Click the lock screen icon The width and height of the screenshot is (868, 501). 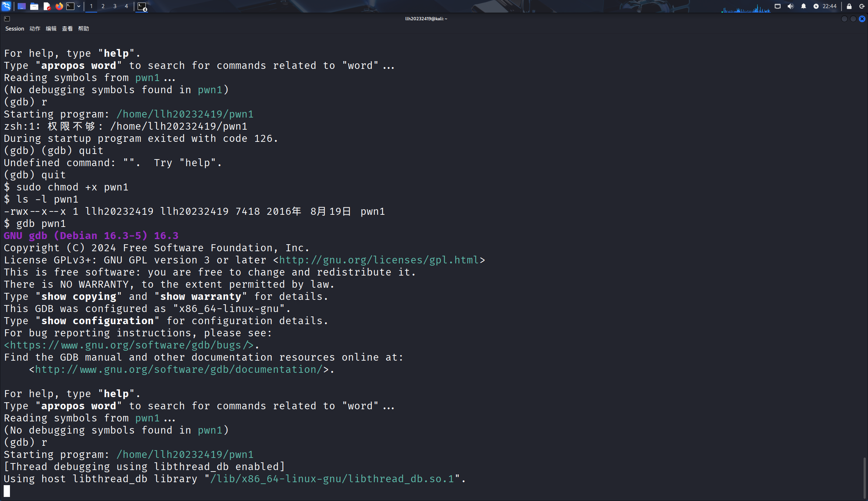point(849,6)
